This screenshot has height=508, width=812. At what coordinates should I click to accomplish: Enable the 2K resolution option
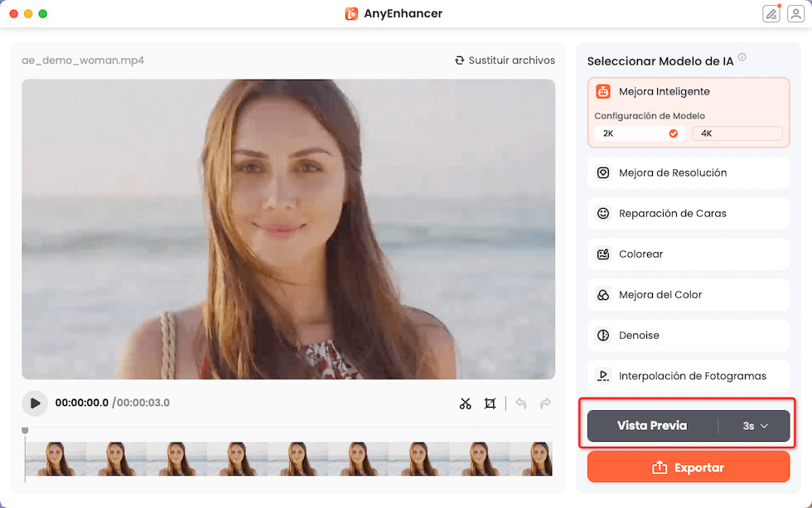[x=638, y=133]
